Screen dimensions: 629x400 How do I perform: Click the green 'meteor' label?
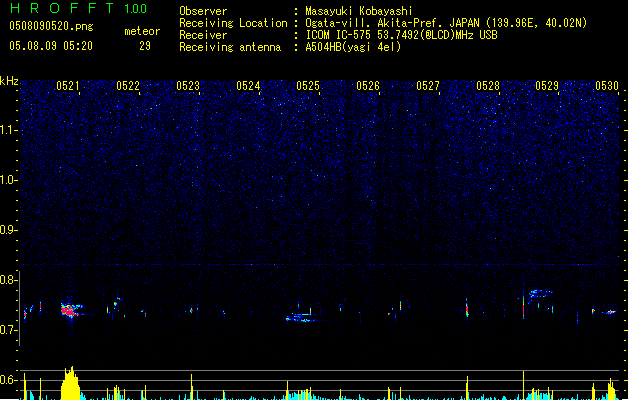click(142, 31)
